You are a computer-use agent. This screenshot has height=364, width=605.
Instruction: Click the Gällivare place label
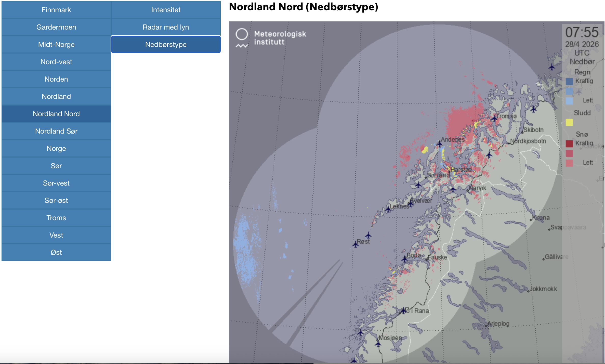coord(557,257)
